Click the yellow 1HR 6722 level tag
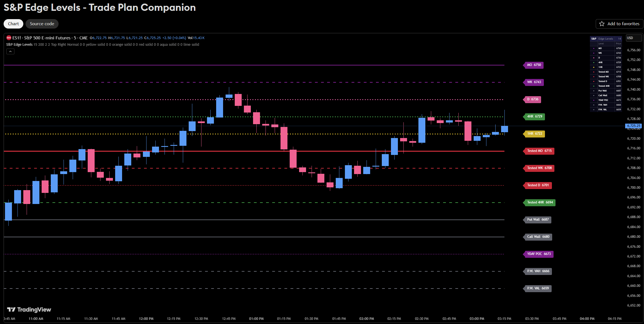This screenshot has height=324, width=644. point(534,134)
